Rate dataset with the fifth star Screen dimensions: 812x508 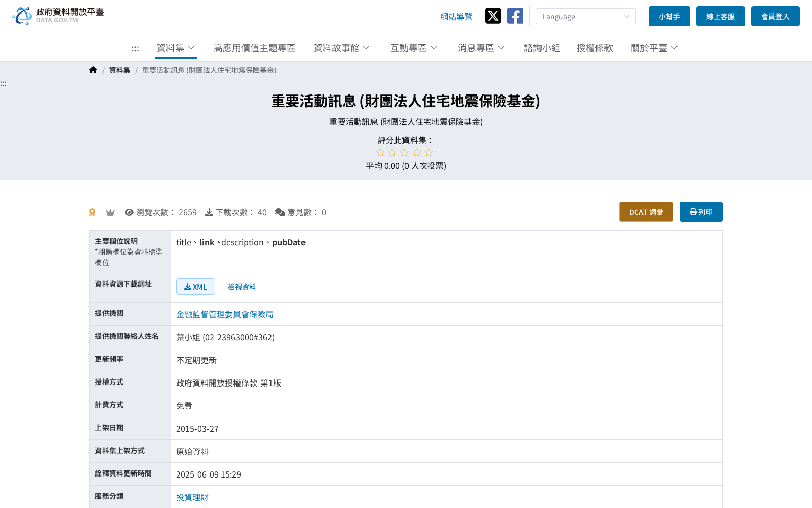[x=429, y=152]
